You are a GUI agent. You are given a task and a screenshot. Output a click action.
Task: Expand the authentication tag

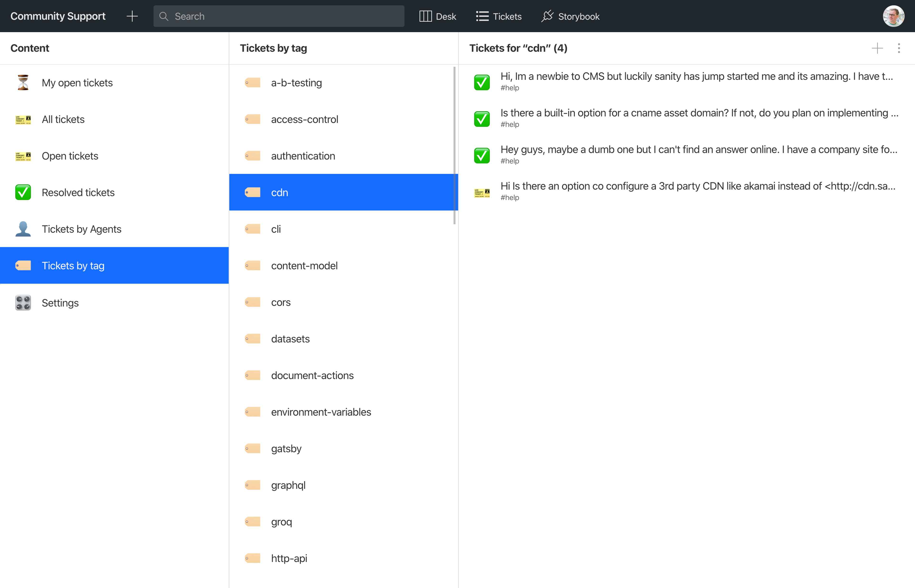point(303,156)
